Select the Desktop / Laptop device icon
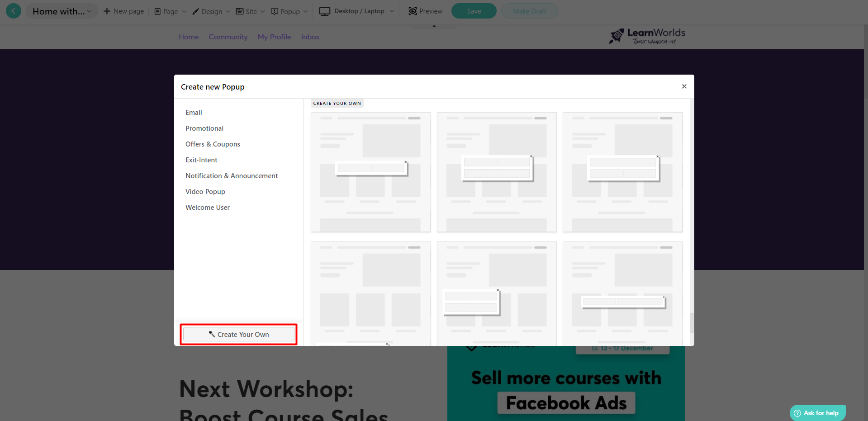The height and width of the screenshot is (421, 868). point(324,11)
